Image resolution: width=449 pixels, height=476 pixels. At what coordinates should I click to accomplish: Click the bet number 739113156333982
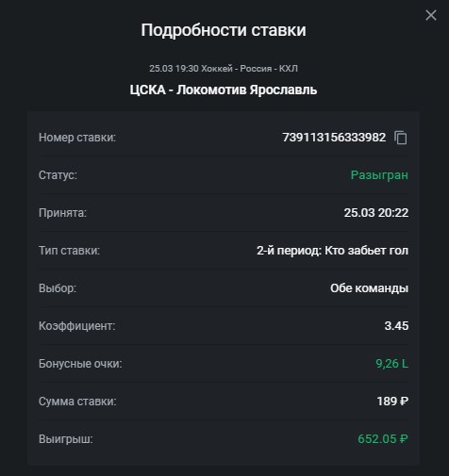(x=334, y=138)
